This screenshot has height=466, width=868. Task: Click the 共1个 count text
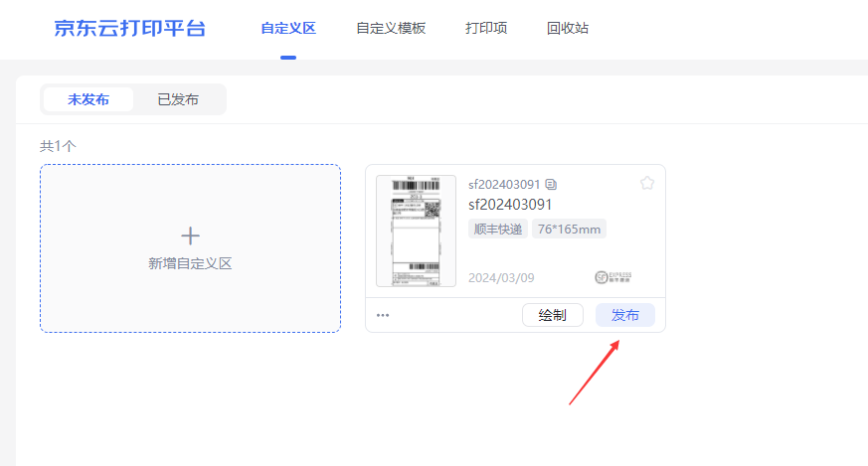tap(58, 146)
